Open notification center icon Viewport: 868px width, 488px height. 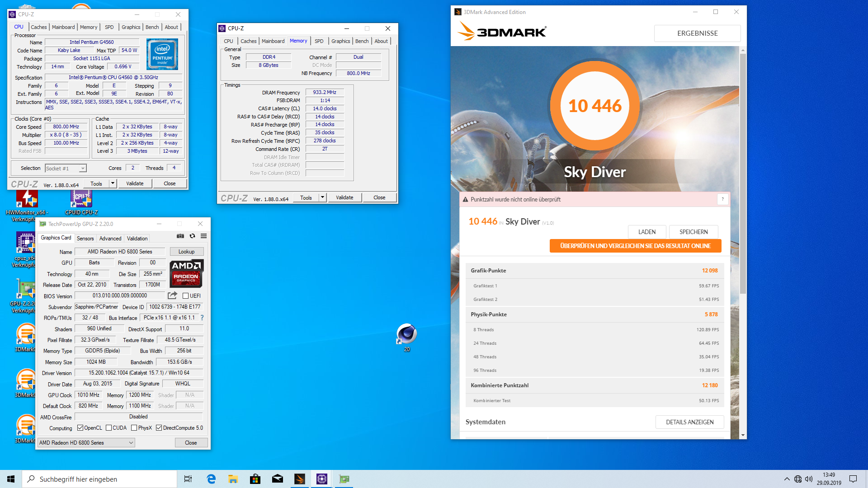pos(853,479)
